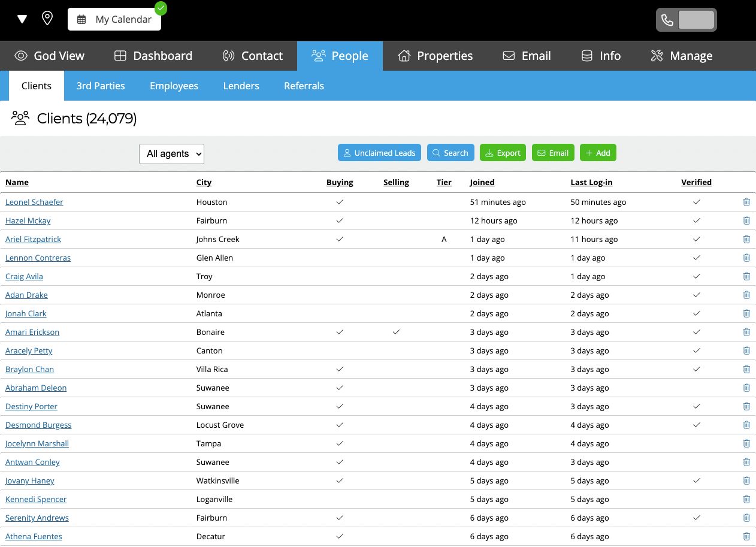756x547 pixels.
Task: Expand the top-left triangle menu
Action: pos(22,19)
